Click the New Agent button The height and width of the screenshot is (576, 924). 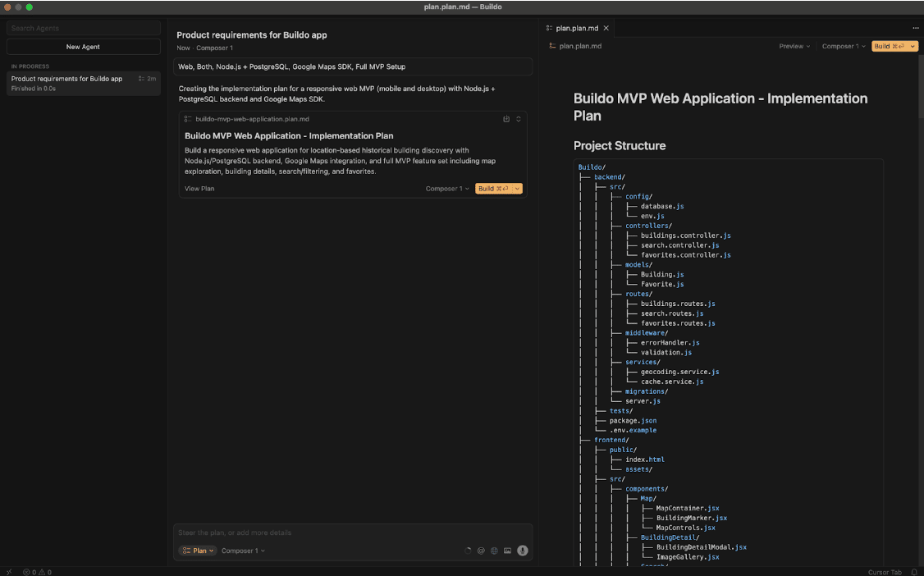(x=83, y=47)
